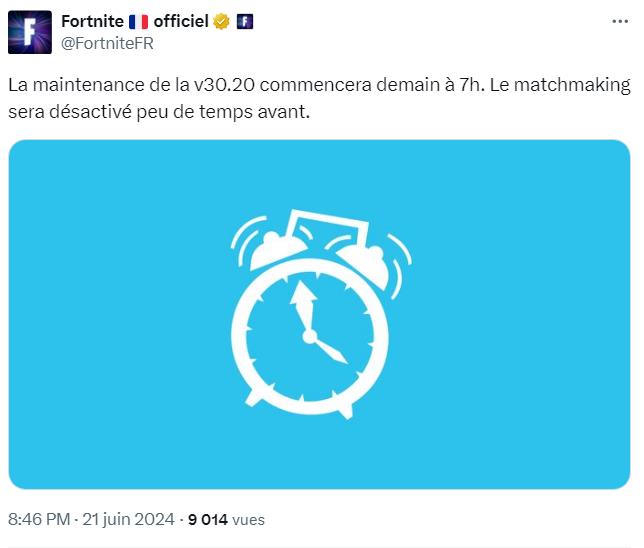
Task: Click the word "officiel" in the name
Action: pyautogui.click(x=180, y=22)
